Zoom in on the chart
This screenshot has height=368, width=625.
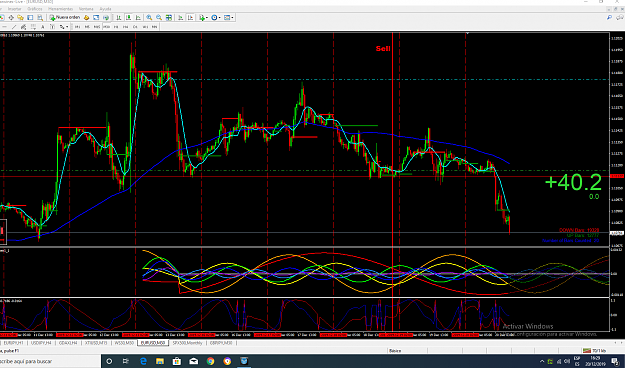click(149, 18)
